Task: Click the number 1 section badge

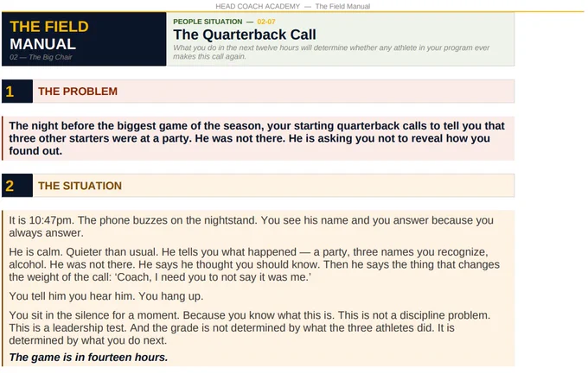Action: pos(17,91)
